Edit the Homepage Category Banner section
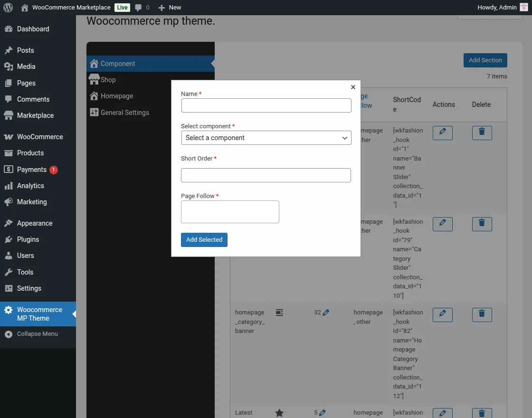 click(x=443, y=315)
